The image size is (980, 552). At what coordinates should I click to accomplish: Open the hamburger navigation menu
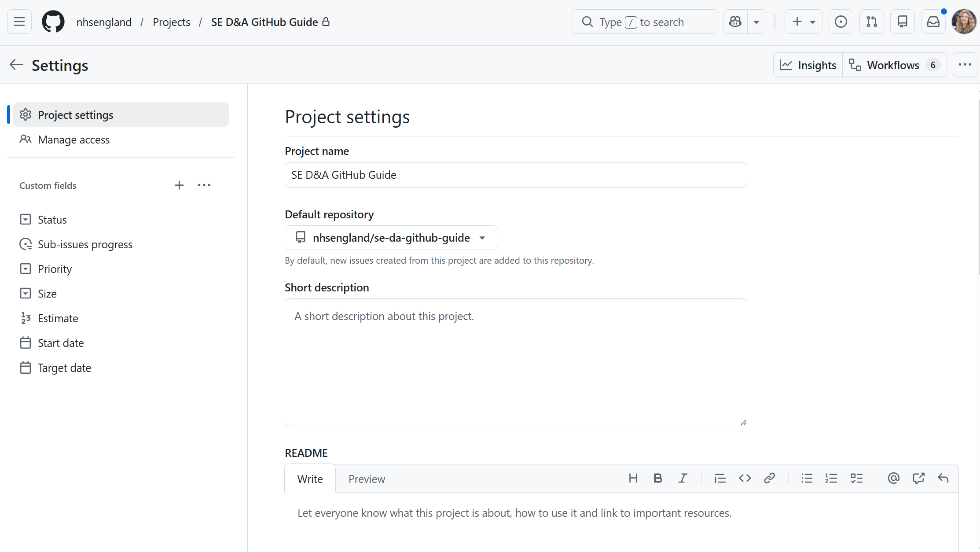tap(19, 22)
